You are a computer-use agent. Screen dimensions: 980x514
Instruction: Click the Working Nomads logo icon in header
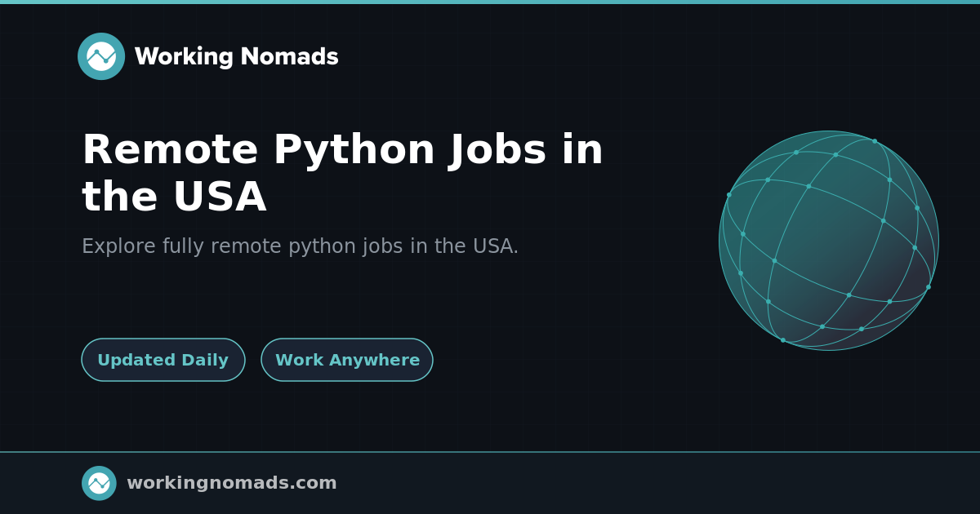[x=101, y=56]
